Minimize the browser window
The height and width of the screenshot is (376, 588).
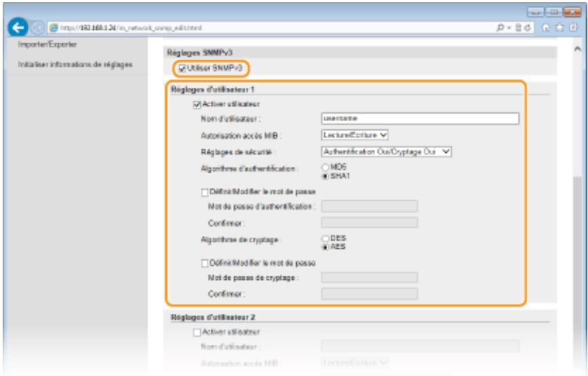click(x=535, y=12)
